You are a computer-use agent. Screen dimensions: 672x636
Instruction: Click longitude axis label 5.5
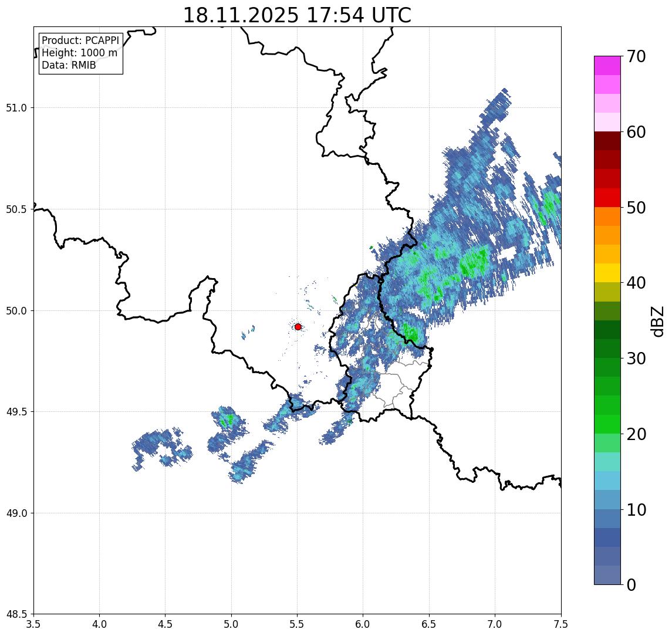(298, 624)
